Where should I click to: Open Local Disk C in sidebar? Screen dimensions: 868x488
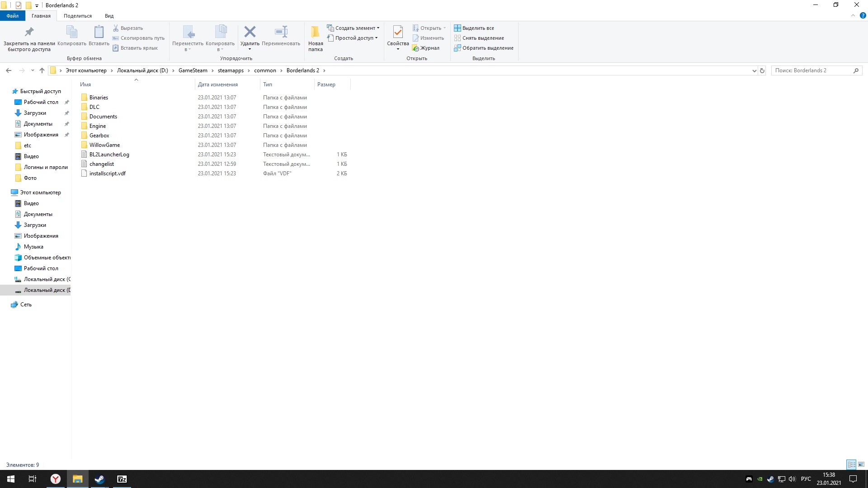(x=47, y=279)
